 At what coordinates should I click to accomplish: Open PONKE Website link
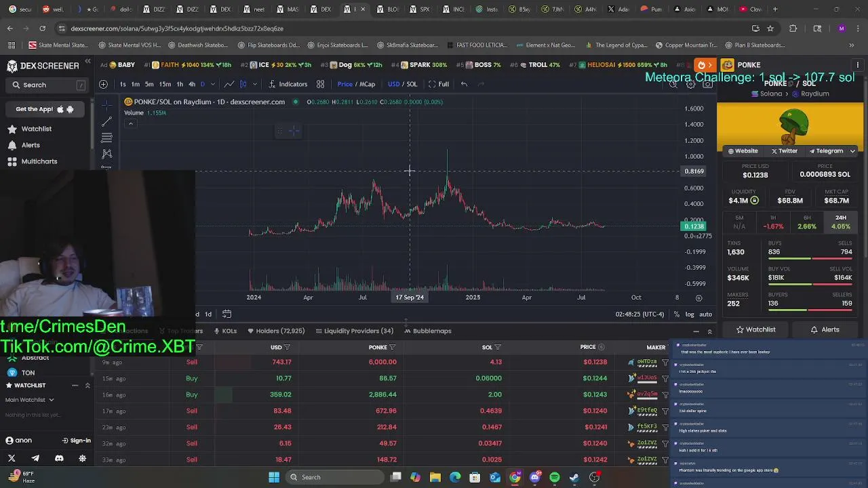click(743, 151)
